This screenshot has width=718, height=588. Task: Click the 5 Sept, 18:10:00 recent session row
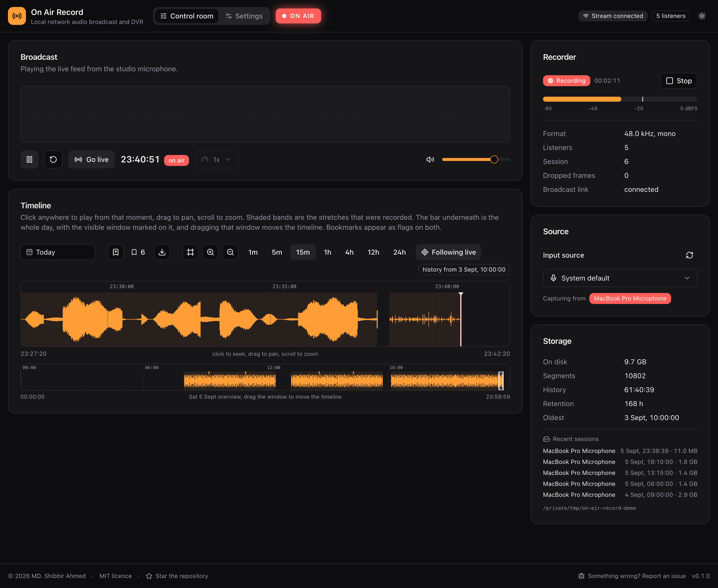pos(620,462)
